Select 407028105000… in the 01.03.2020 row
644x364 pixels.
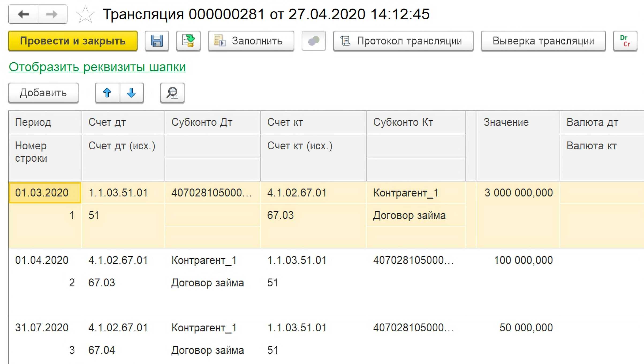(213, 193)
